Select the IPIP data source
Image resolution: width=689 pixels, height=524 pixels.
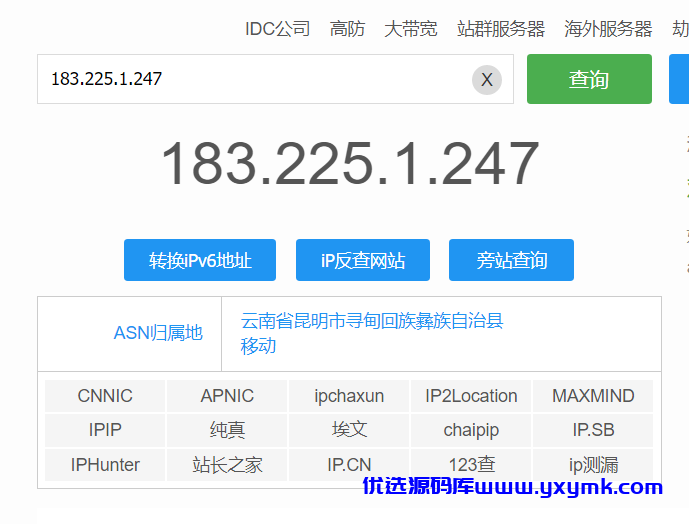click(x=105, y=430)
